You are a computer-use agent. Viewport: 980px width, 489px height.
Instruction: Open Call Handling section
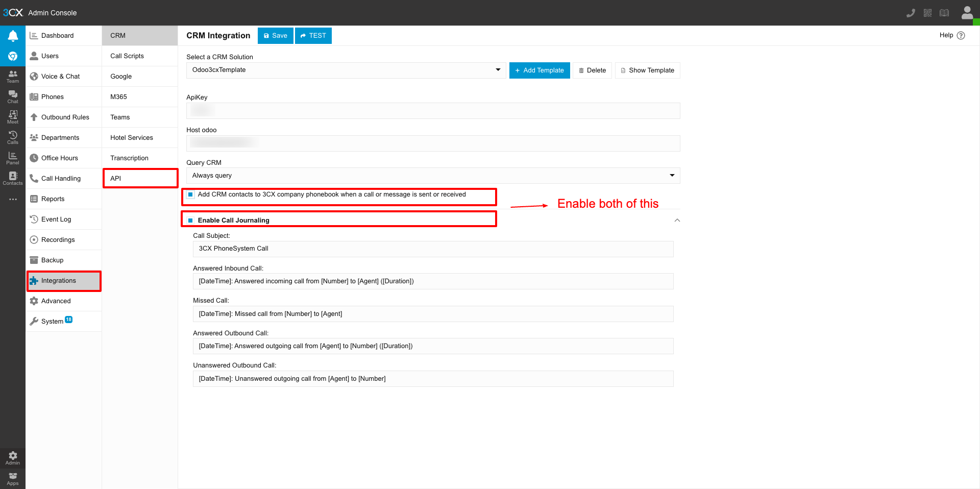pos(64,179)
